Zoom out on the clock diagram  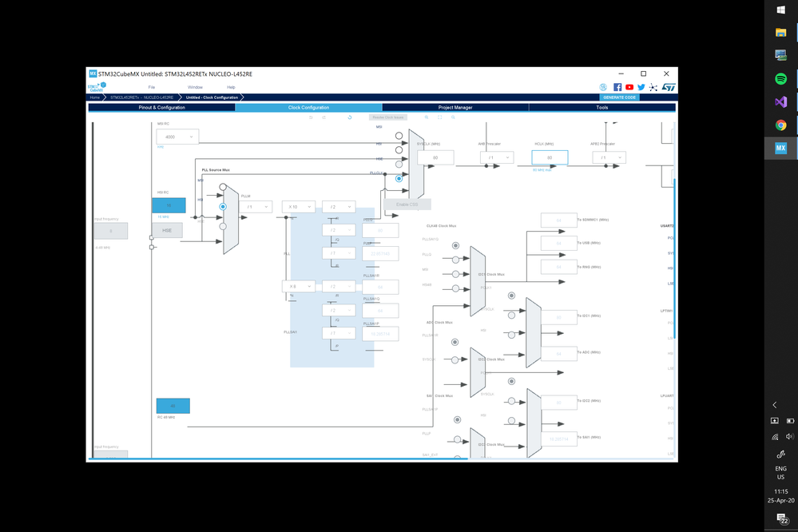(453, 117)
